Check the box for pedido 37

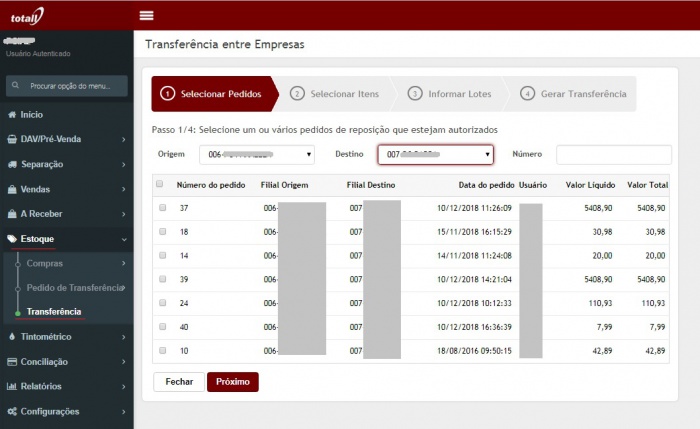click(x=162, y=208)
